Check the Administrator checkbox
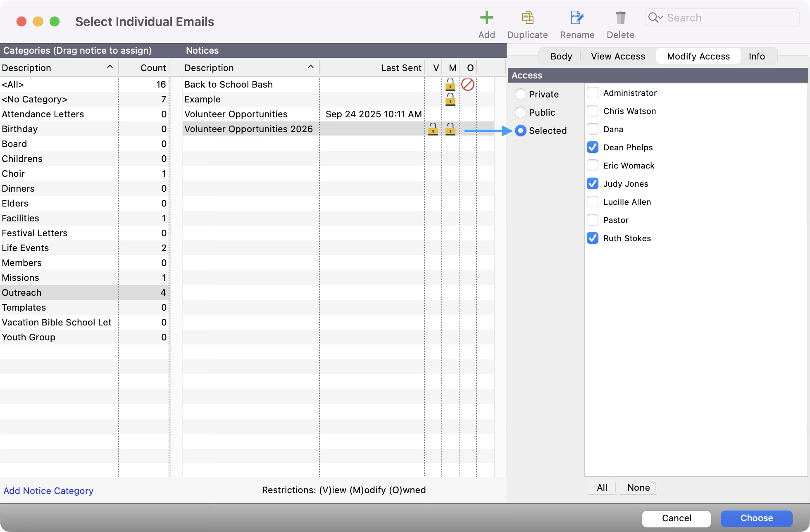This screenshot has height=532, width=810. pyautogui.click(x=593, y=93)
